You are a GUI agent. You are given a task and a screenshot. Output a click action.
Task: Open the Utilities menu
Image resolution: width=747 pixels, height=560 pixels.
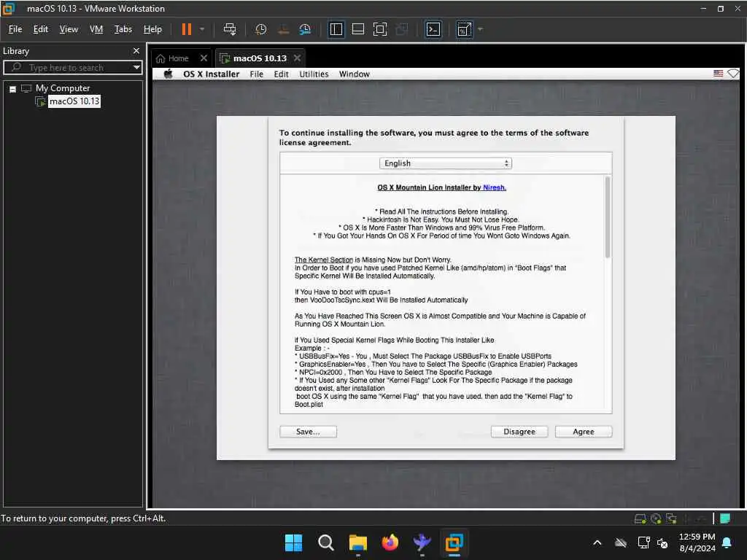314,74
